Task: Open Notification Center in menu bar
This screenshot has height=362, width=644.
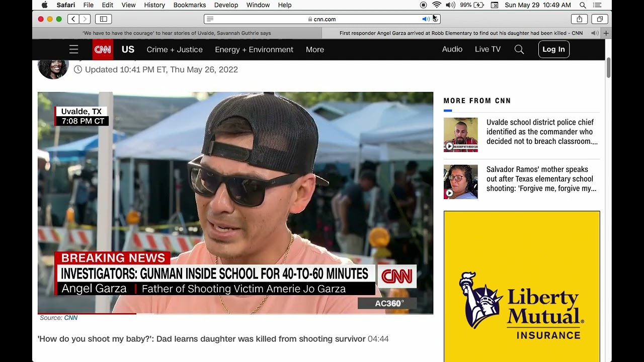Action: 597,5
